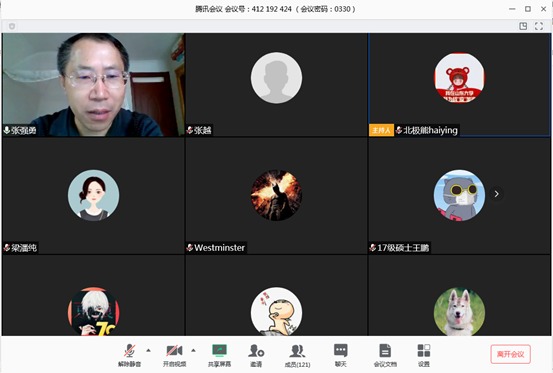Show next page of participants arrow
Image resolution: width=553 pixels, height=373 pixels.
(497, 194)
